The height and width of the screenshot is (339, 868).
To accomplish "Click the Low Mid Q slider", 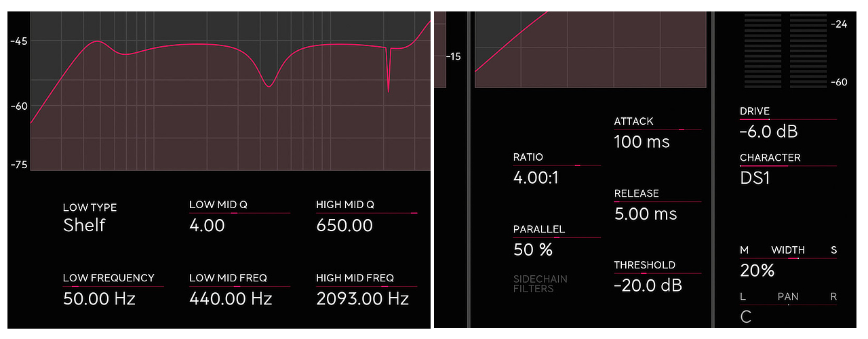I will pyautogui.click(x=239, y=213).
